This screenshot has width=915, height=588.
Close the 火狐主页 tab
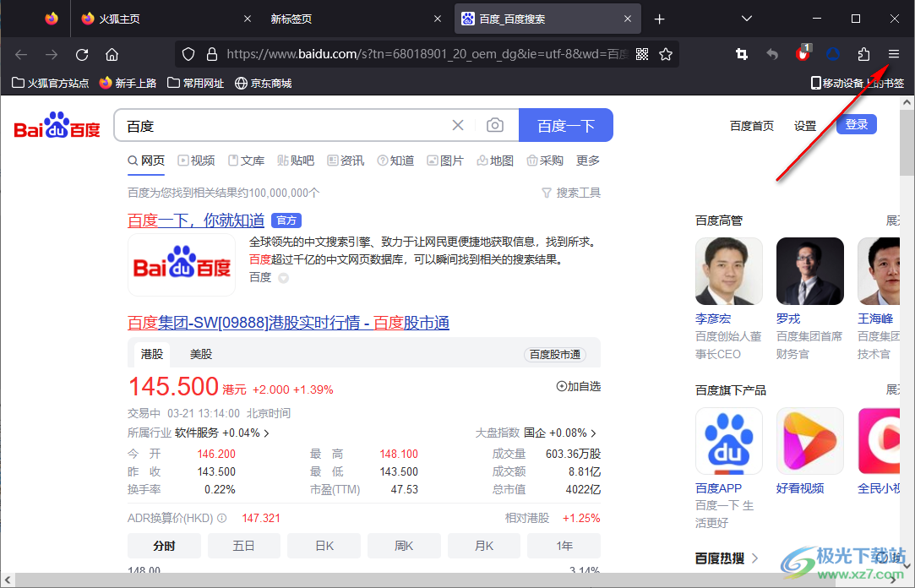pyautogui.click(x=248, y=19)
